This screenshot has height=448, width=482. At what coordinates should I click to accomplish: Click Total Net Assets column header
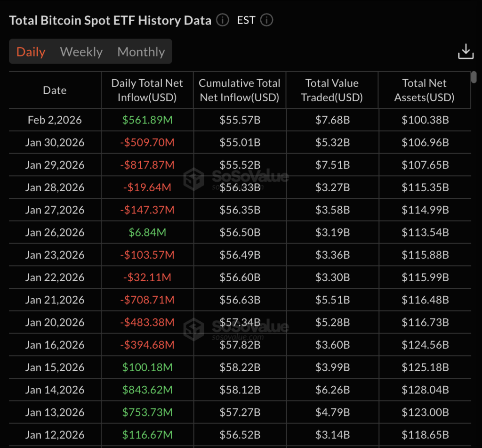(424, 90)
